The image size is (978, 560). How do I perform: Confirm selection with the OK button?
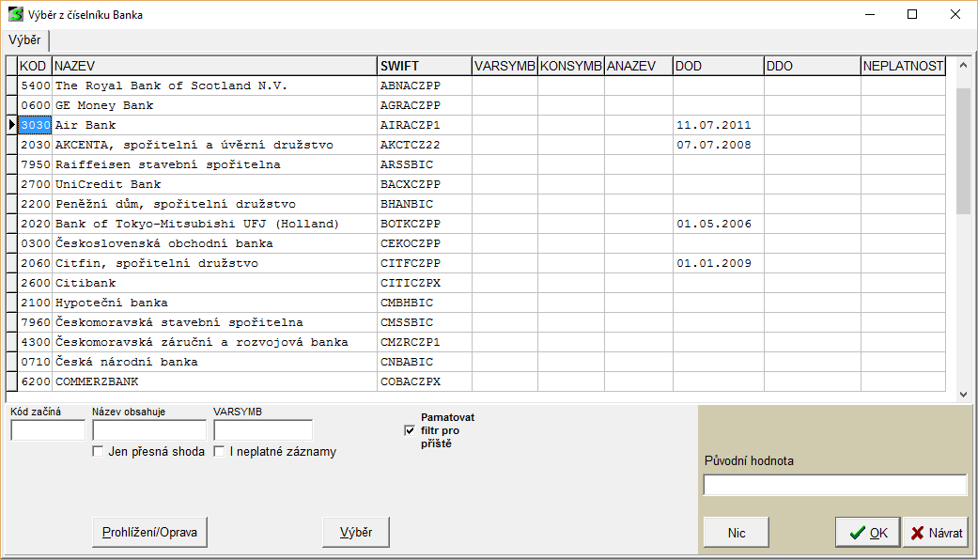(867, 533)
